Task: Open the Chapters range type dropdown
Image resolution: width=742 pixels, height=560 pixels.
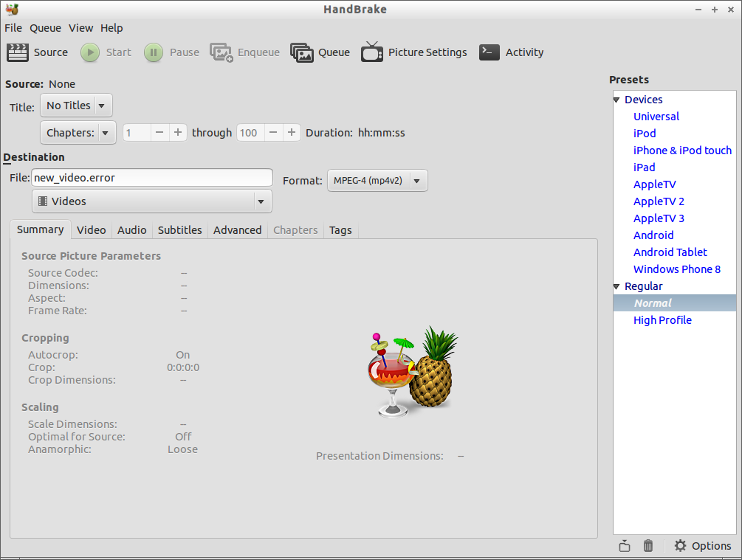Action: [x=78, y=132]
